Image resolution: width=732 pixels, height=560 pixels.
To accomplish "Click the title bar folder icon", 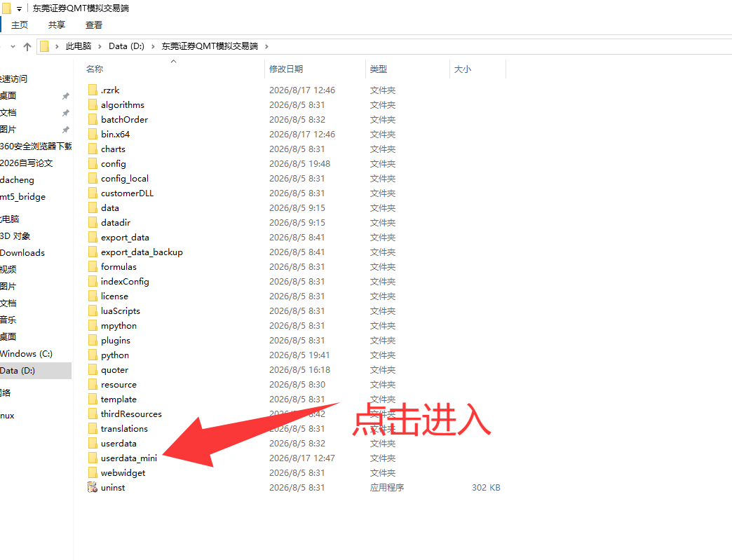I will pyautogui.click(x=6, y=8).
